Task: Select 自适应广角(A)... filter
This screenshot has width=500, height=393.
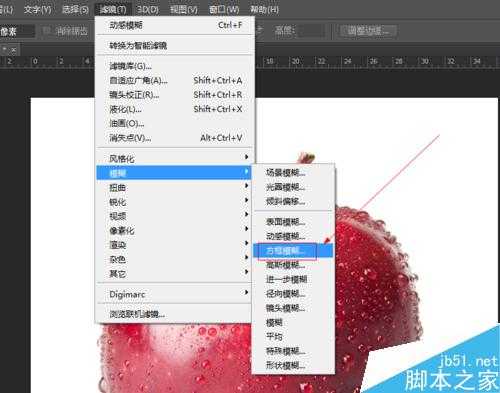Action: pyautogui.click(x=175, y=80)
